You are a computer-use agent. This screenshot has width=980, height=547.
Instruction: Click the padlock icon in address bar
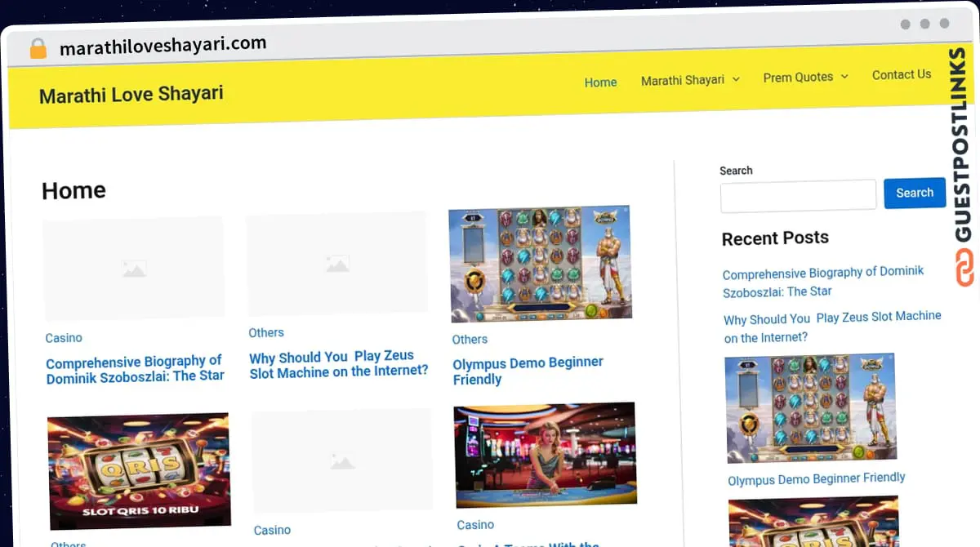38,49
